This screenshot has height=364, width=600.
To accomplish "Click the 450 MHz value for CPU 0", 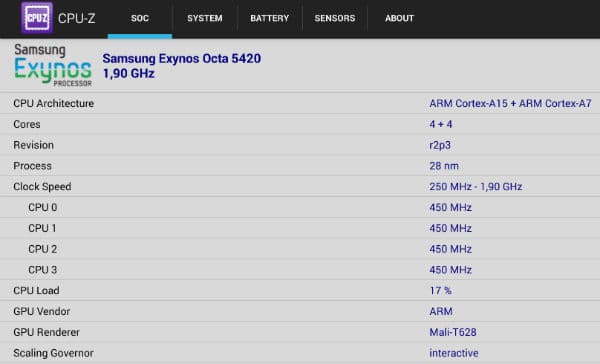I will pos(450,207).
